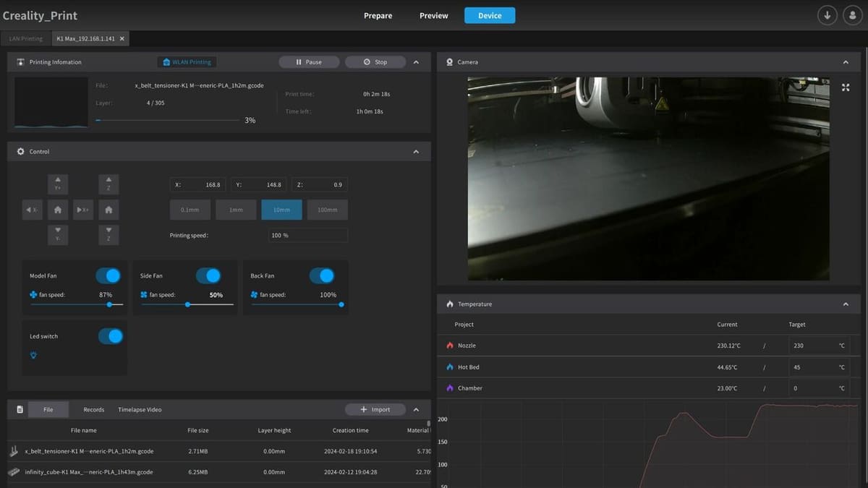
Task: Click the LED bulb icon
Action: tap(33, 355)
